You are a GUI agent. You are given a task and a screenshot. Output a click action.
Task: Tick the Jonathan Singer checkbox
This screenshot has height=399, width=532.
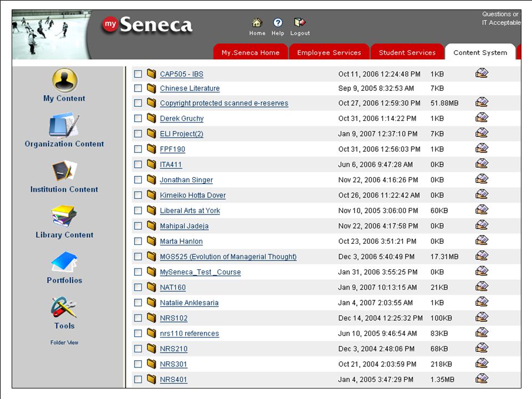pos(138,180)
